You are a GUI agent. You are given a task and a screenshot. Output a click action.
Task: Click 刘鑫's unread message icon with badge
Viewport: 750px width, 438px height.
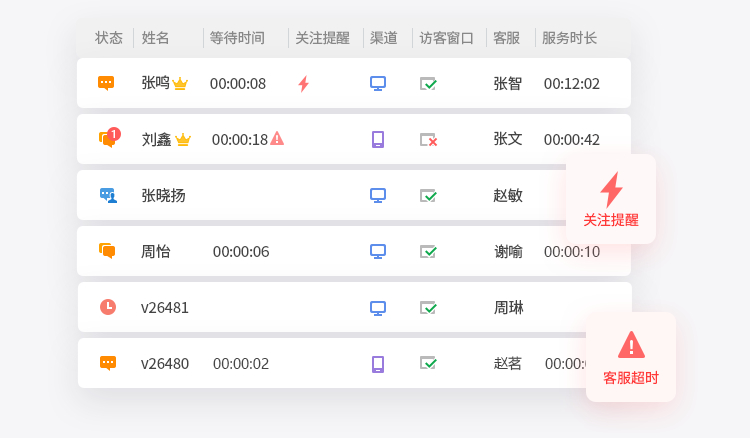tap(109, 138)
